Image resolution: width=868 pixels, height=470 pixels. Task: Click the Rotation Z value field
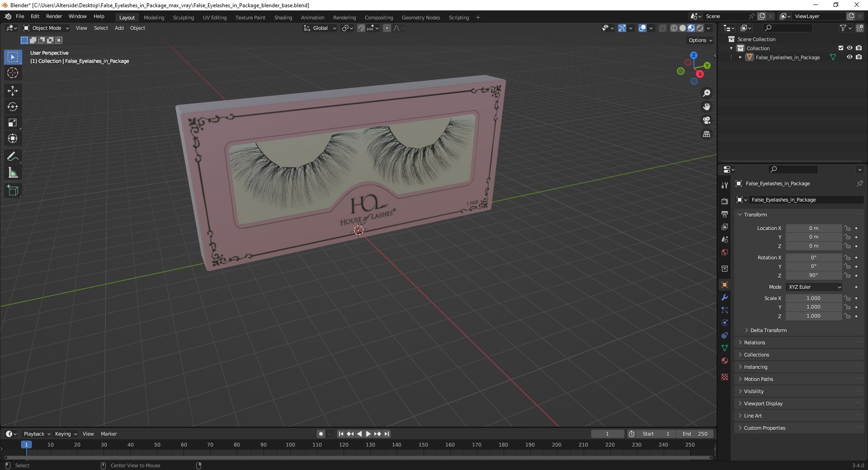[x=814, y=275]
